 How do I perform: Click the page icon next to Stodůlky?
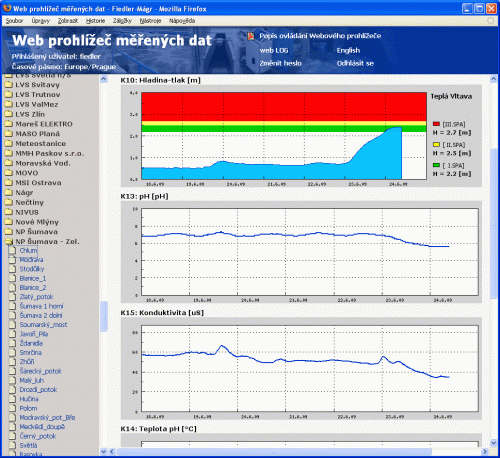point(12,269)
